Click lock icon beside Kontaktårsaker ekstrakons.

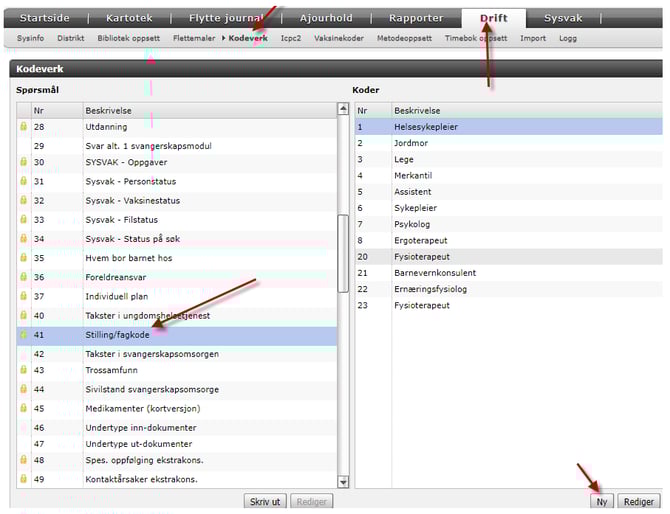24,479
